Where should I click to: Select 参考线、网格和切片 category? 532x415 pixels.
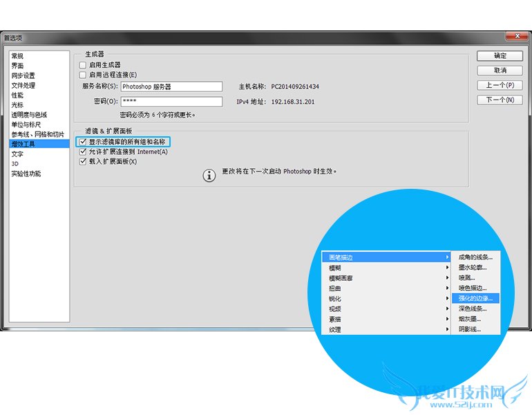point(39,134)
